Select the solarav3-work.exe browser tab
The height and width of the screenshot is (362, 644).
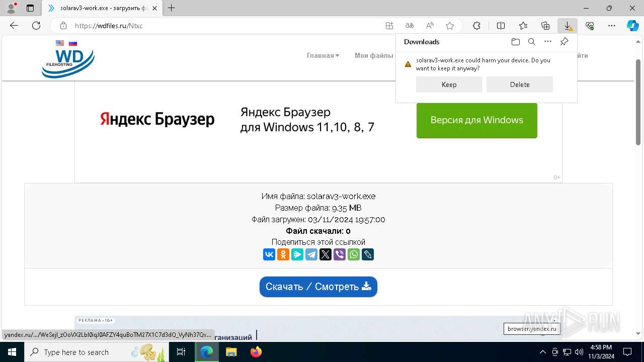102,8
